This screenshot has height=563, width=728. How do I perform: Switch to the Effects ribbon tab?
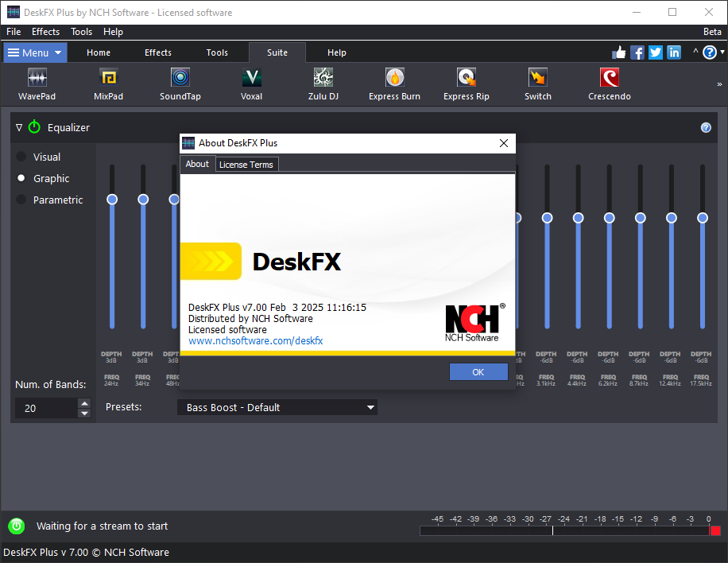pos(158,52)
